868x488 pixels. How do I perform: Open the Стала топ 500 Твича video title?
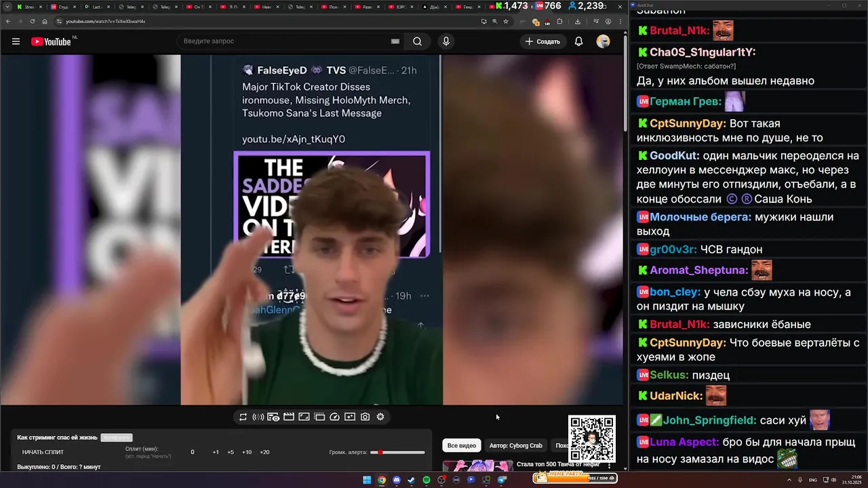(557, 464)
